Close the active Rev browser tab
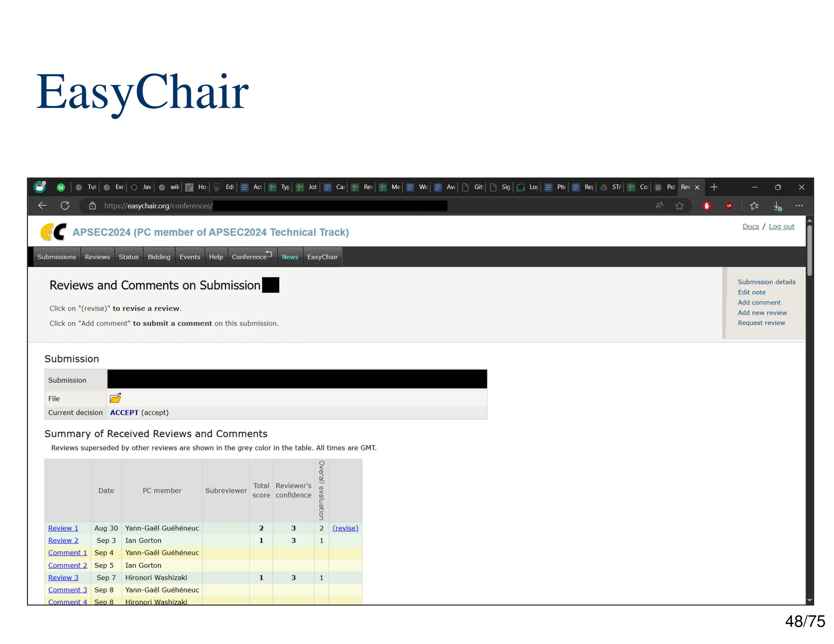Screen dimensions: 834x644 coord(697,187)
